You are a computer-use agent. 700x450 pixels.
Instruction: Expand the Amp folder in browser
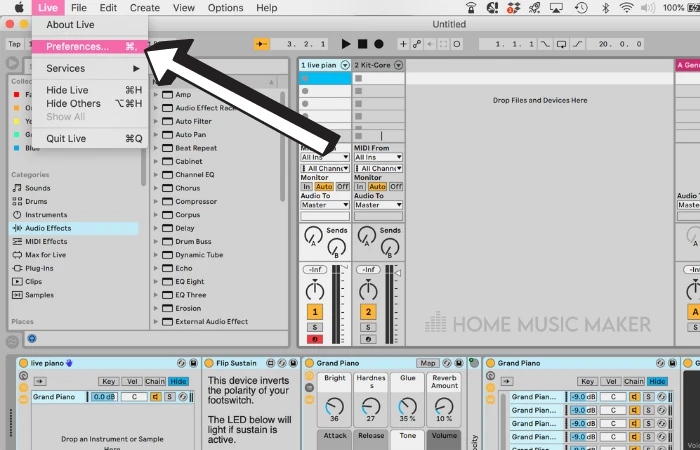(156, 95)
